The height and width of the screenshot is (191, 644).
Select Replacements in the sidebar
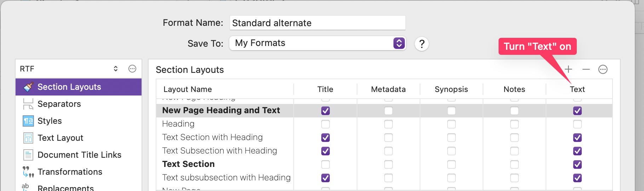point(65,187)
